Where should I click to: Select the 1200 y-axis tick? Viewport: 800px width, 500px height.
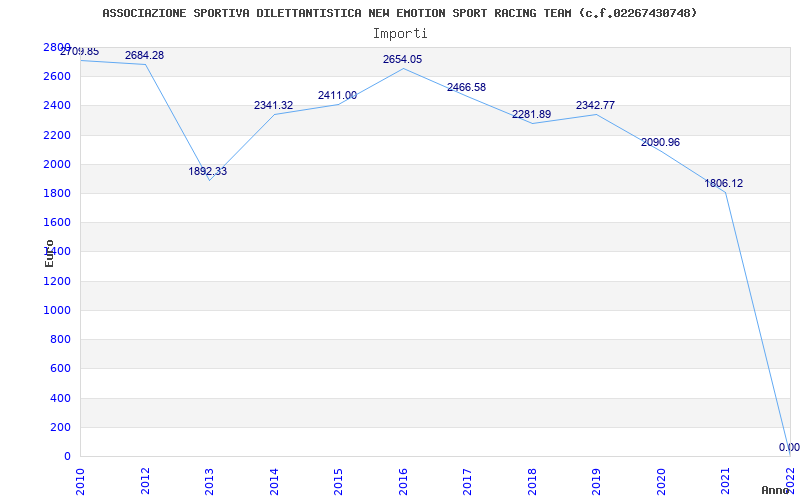[57, 281]
